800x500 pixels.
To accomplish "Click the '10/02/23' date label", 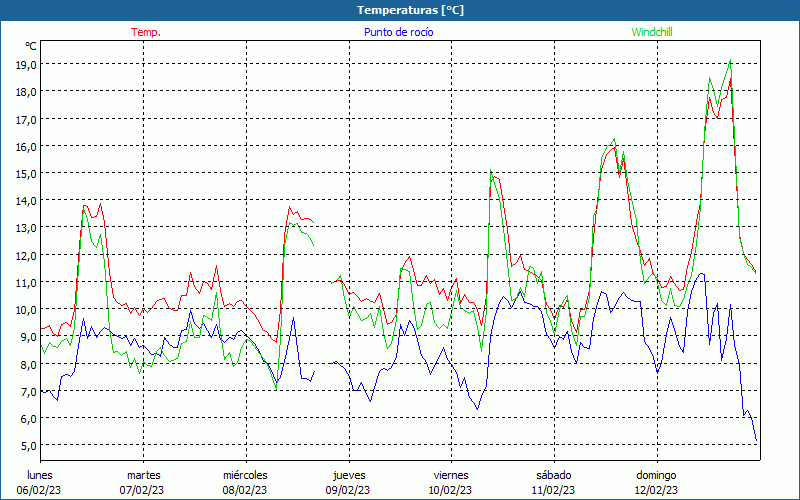I will 451,490.
